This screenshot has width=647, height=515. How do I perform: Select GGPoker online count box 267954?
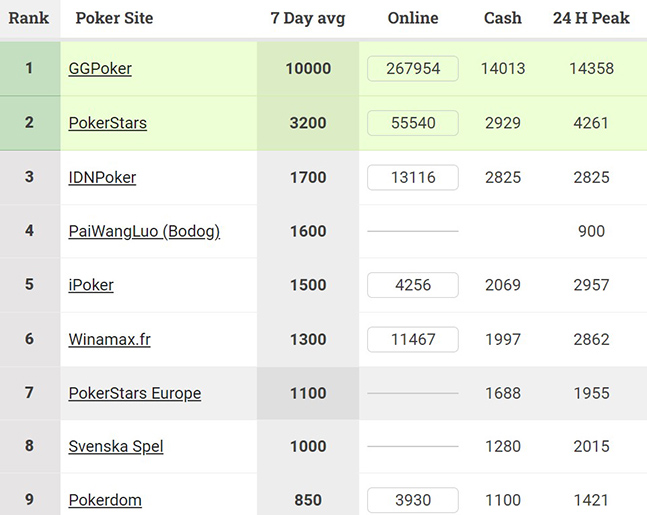point(413,69)
